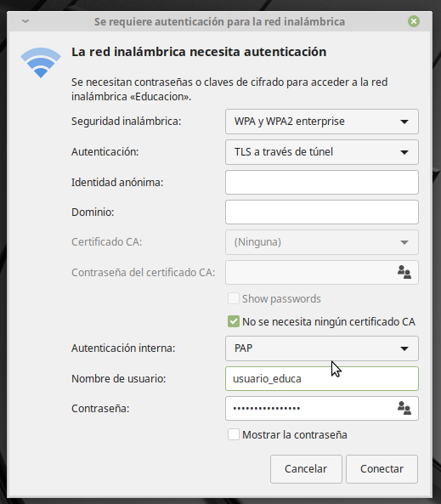This screenshot has width=441, height=504.
Task: Open the Autenticación interna PAP dropdown
Action: [322, 348]
